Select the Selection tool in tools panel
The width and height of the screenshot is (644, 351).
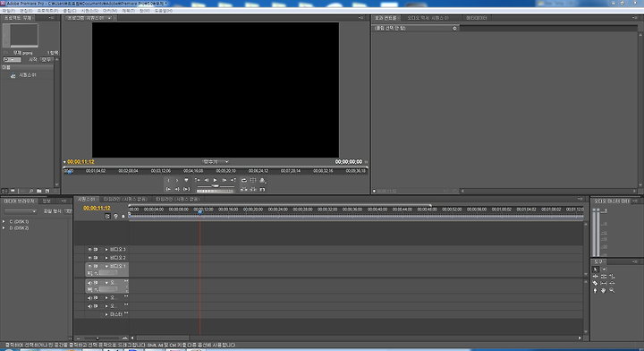click(x=596, y=270)
